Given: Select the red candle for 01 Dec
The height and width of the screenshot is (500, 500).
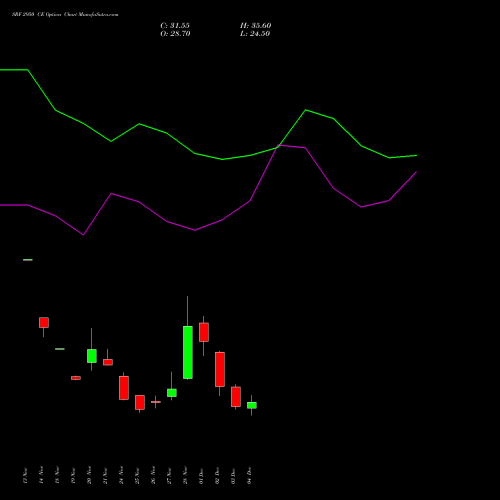Looking at the screenshot, I should (x=204, y=332).
